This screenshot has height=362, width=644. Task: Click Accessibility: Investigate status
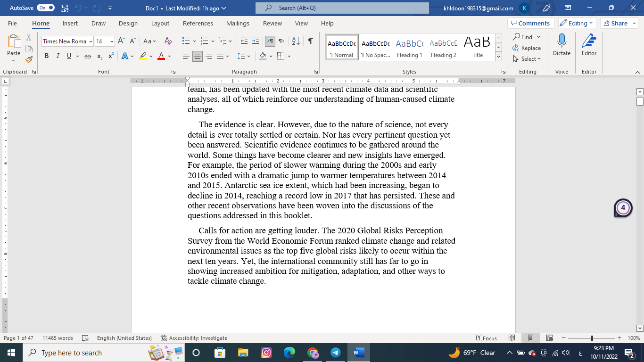(194, 338)
